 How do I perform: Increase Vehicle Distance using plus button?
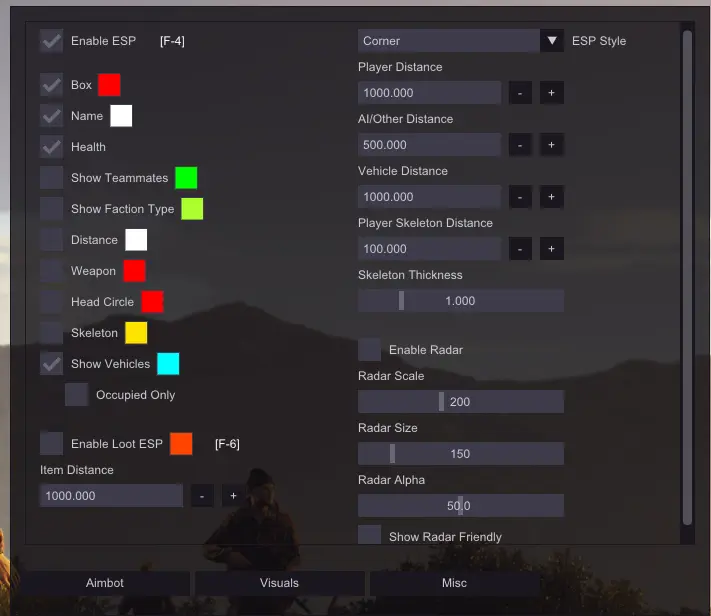coord(551,197)
